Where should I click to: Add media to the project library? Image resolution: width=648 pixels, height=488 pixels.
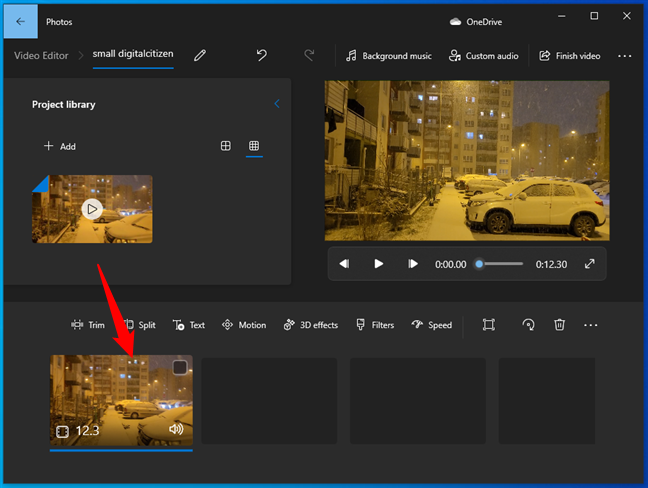pyautogui.click(x=60, y=146)
